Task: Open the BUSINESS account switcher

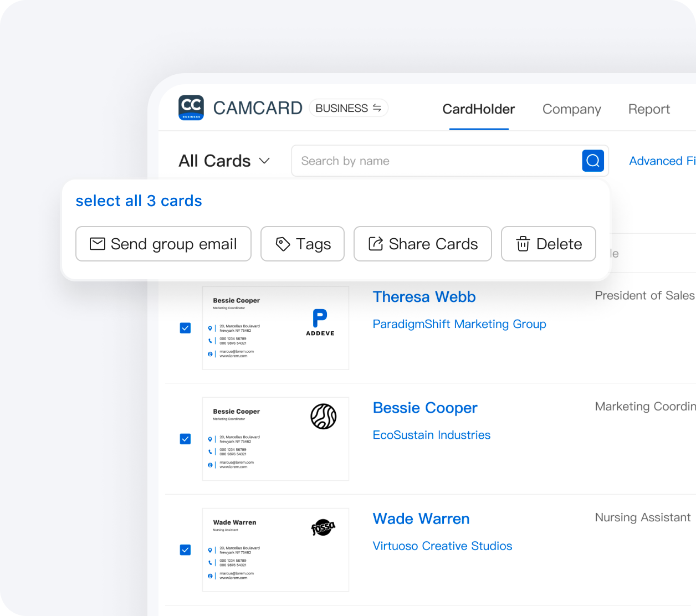Action: pyautogui.click(x=349, y=108)
